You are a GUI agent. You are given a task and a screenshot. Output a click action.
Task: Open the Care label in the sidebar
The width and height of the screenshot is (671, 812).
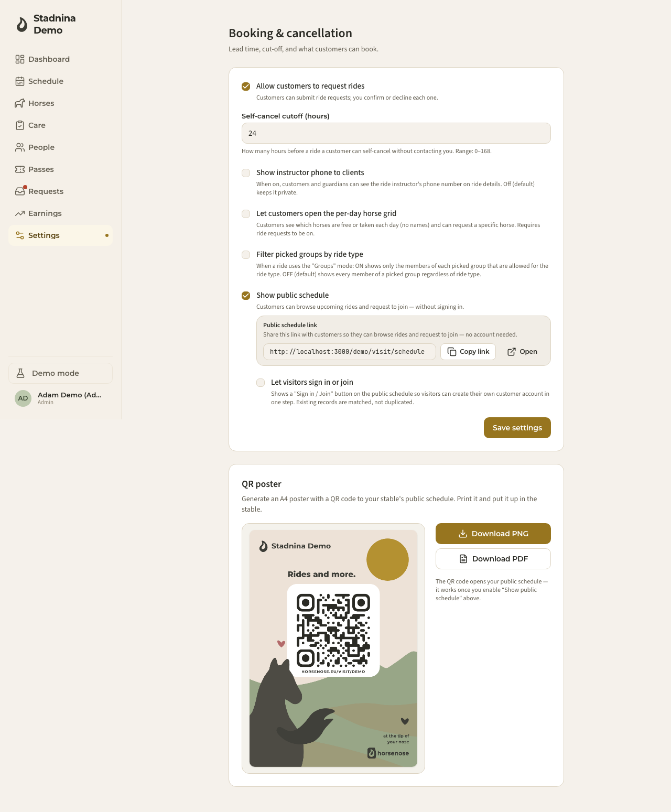coord(37,125)
